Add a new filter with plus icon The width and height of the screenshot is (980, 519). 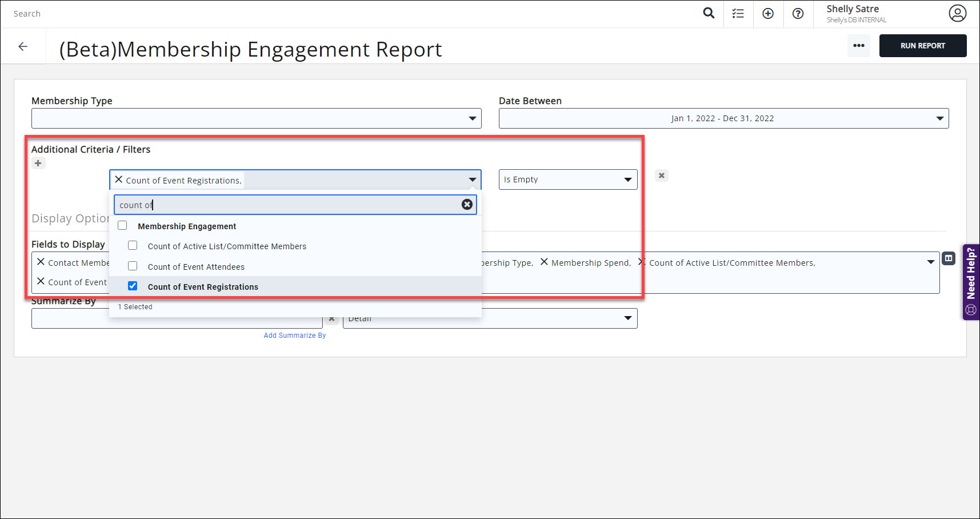point(38,163)
